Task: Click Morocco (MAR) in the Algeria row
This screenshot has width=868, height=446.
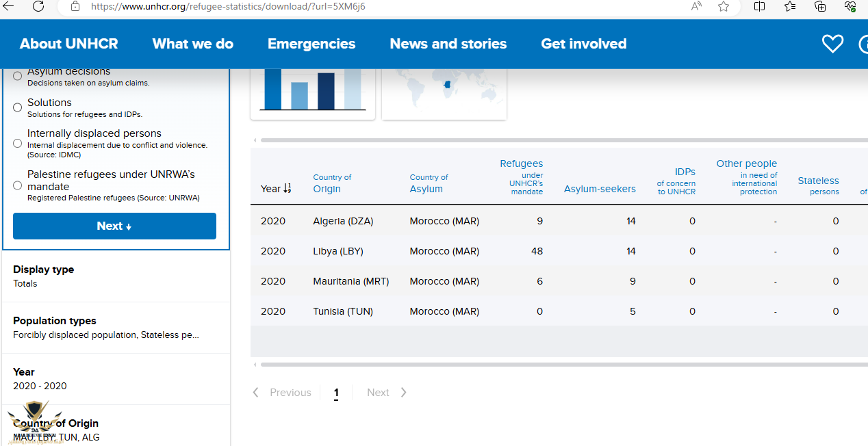Action: (444, 221)
